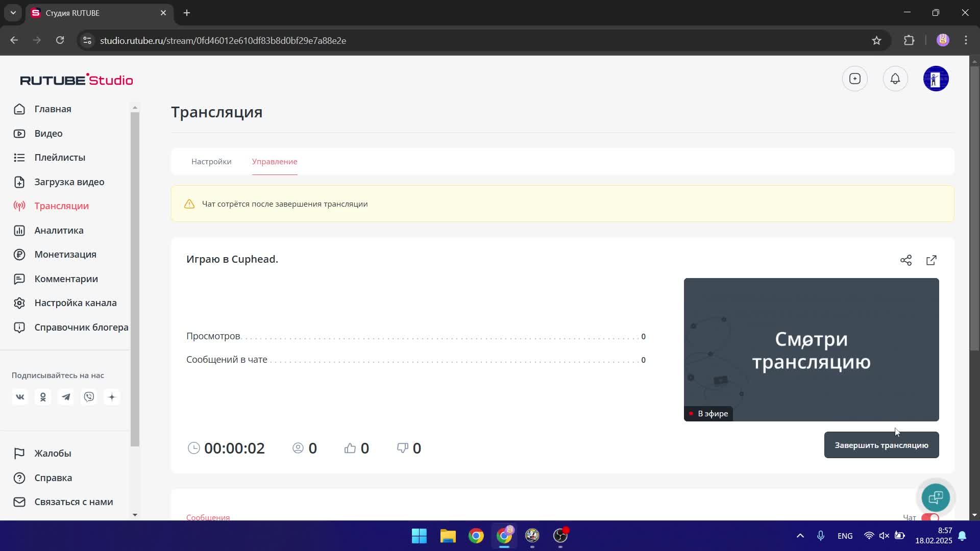Image resolution: width=980 pixels, height=551 pixels.
Task: Click the Telegram social icon
Action: [x=66, y=397]
